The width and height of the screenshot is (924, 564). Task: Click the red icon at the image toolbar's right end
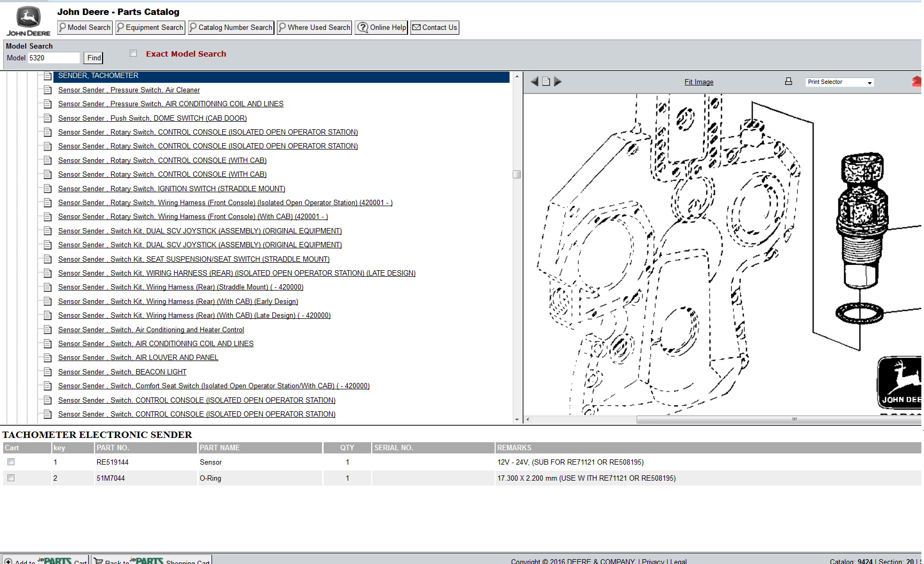click(x=917, y=82)
